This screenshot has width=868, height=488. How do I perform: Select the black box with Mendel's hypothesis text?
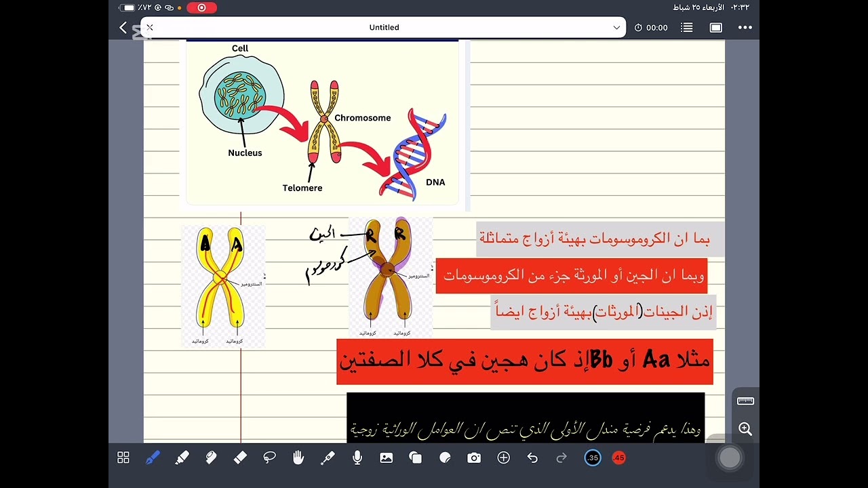[x=526, y=418]
